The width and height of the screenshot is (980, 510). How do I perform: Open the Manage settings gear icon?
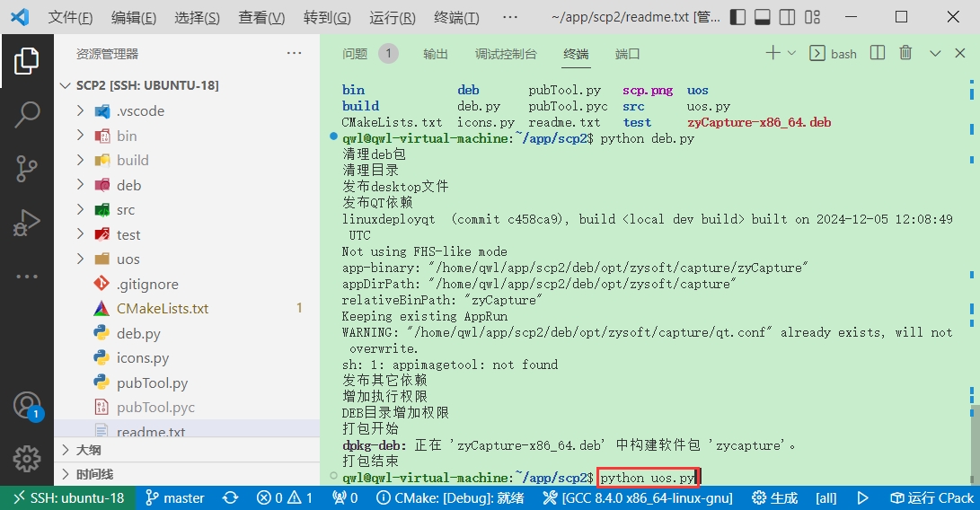click(x=26, y=458)
